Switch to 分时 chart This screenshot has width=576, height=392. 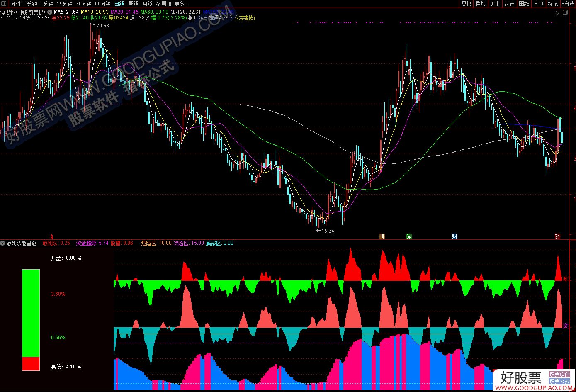[x=16, y=4]
